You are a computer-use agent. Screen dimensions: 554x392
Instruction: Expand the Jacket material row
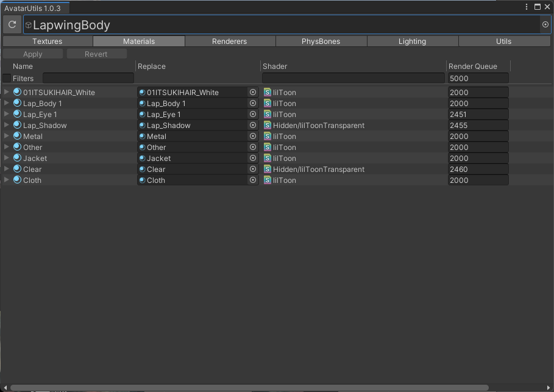pyautogui.click(x=7, y=158)
